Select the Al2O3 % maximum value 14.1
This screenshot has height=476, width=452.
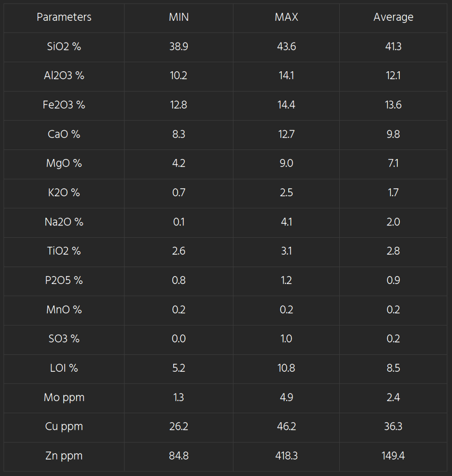[x=286, y=76]
